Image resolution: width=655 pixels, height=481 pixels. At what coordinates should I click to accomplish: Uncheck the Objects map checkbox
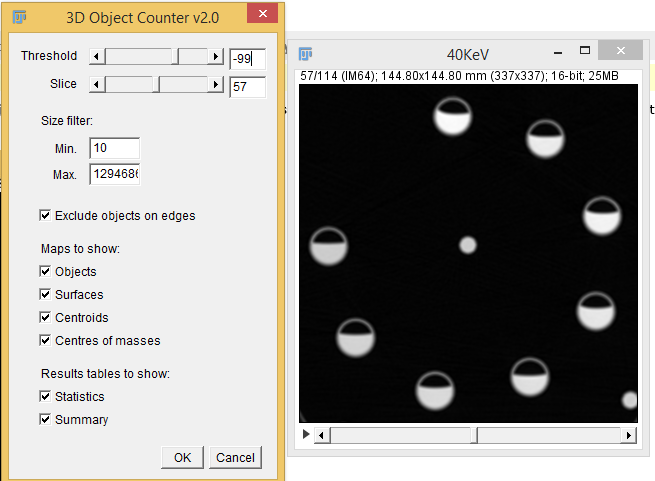tap(45, 272)
